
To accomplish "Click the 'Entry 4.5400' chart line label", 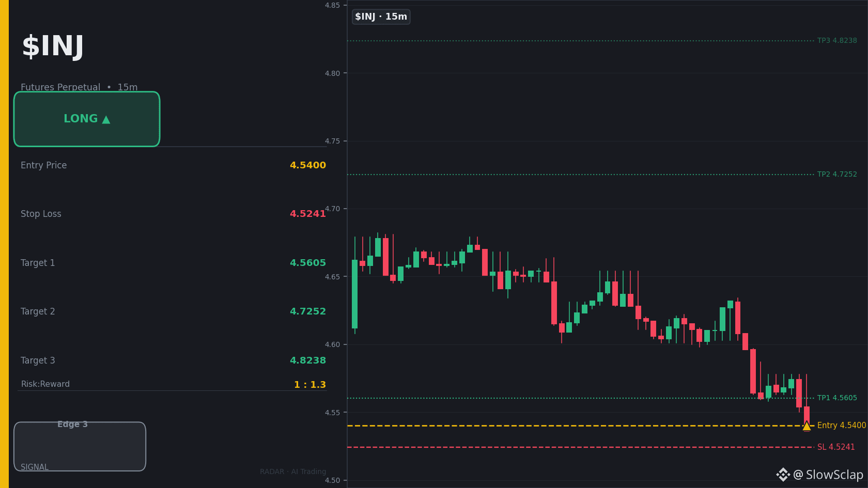I will pos(842,426).
